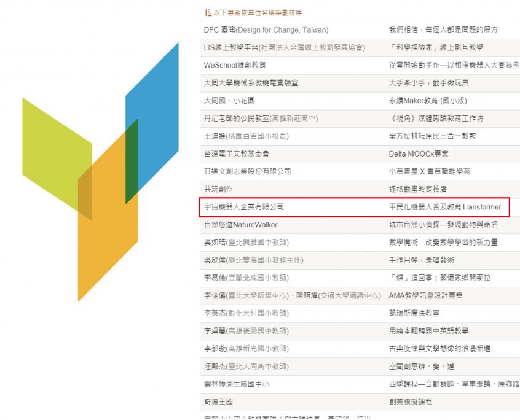Select the WeSchool維創教育 unit cell
Screen dimensions: 520x420
click(234, 65)
